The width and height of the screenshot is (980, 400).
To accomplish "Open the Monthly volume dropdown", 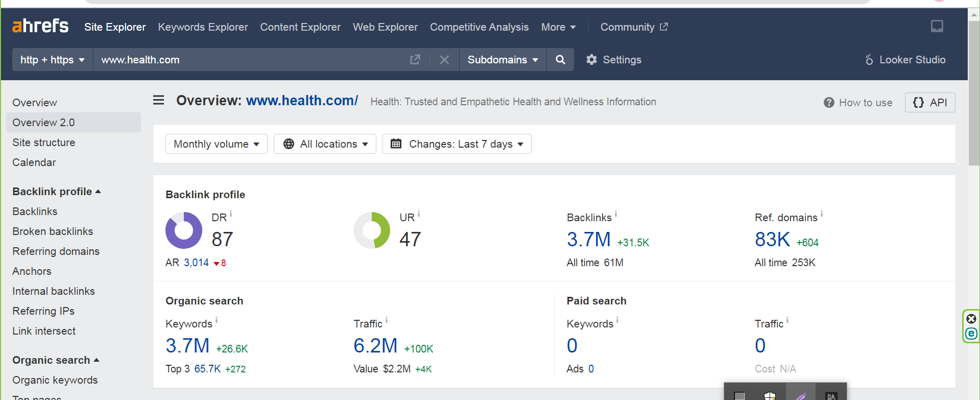I will 217,144.
